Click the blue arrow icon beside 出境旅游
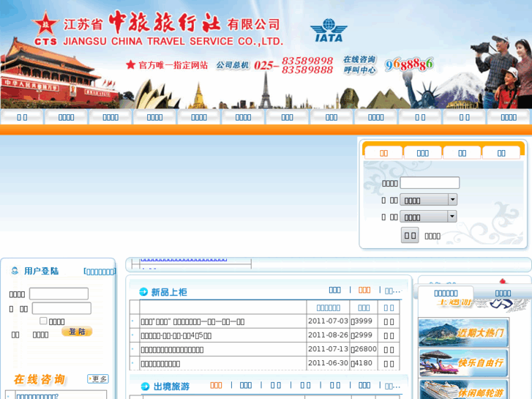 click(145, 386)
